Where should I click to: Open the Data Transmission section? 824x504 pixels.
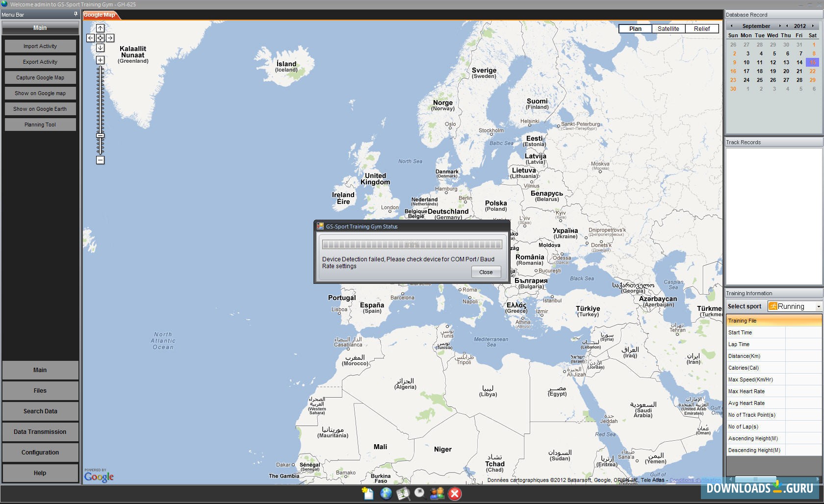40,432
